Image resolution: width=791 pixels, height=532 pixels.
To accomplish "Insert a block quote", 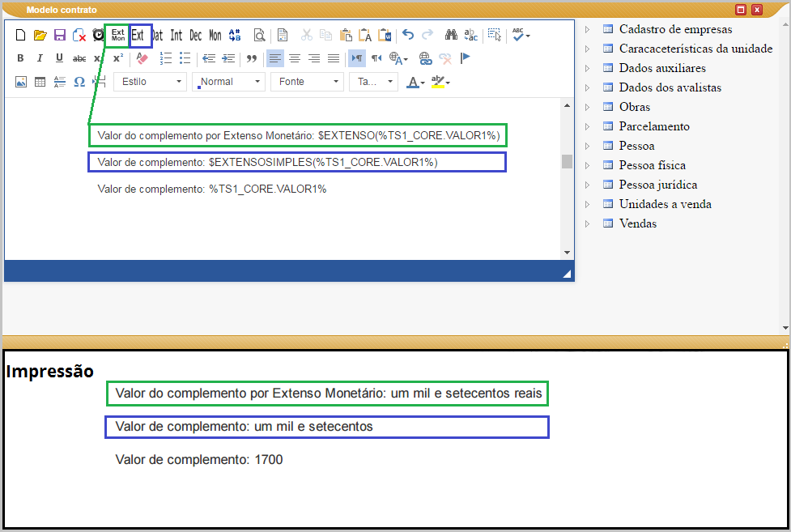I will coord(252,58).
